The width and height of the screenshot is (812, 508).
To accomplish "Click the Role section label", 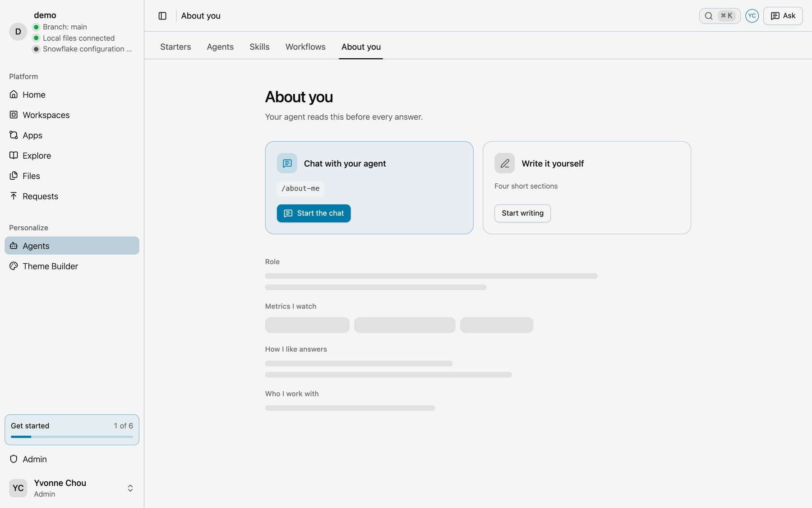I will pyautogui.click(x=272, y=261).
